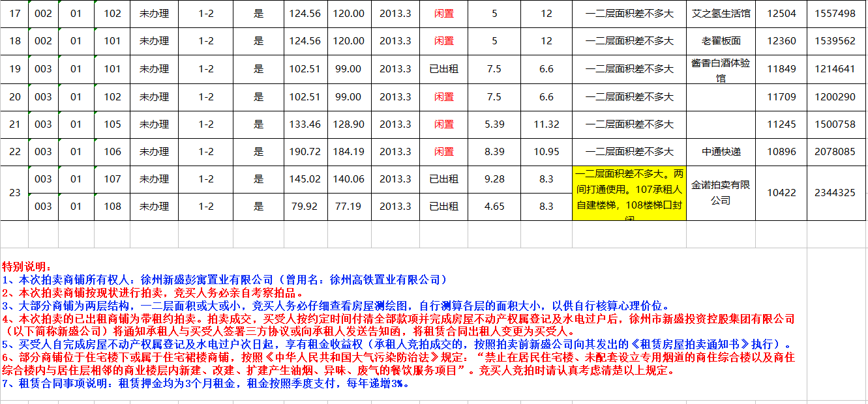Click the 老瞿板面 tenant cell
The width and height of the screenshot is (868, 404).
coord(721,41)
